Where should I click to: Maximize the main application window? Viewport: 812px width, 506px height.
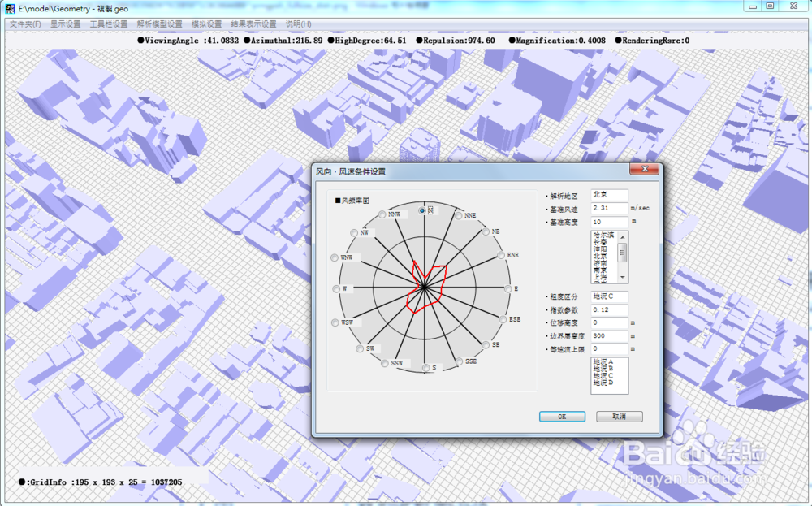pos(770,6)
